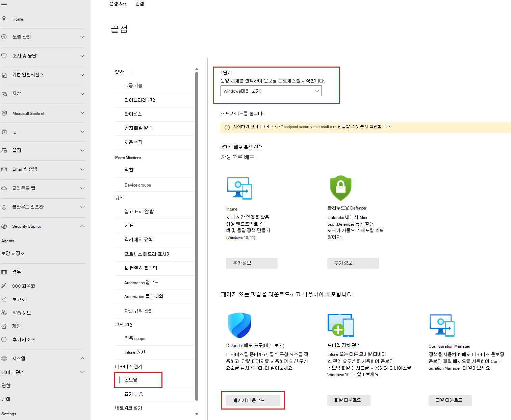Click the settings menu scrollbar
This screenshot has height=420, width=511.
(x=197, y=237)
